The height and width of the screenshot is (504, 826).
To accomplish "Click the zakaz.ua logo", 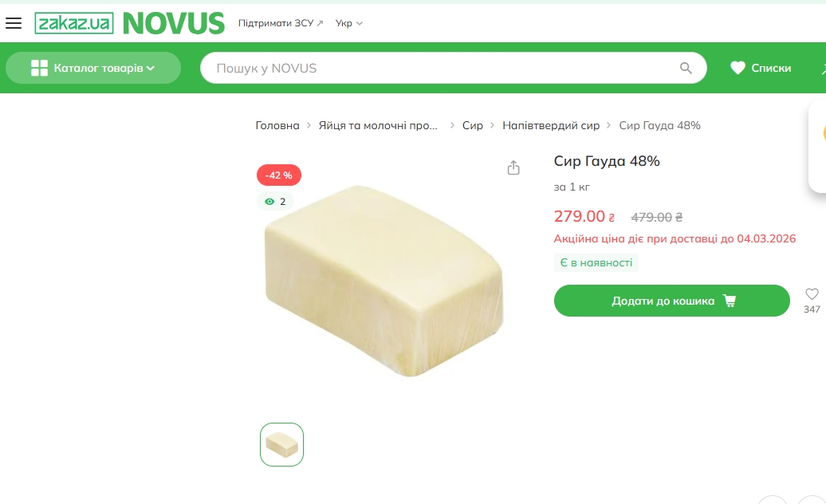I will pyautogui.click(x=73, y=23).
